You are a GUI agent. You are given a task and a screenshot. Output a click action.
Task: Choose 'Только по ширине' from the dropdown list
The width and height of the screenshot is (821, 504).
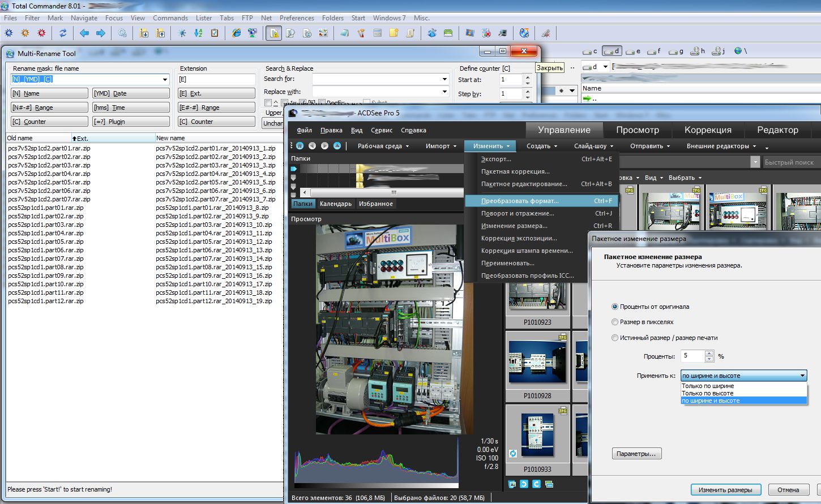click(743, 386)
